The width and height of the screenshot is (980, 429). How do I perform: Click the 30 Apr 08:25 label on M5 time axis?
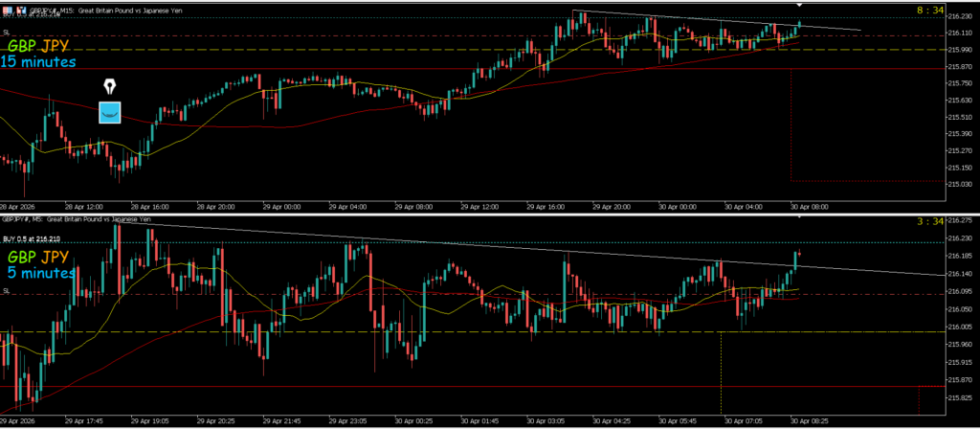pyautogui.click(x=811, y=419)
